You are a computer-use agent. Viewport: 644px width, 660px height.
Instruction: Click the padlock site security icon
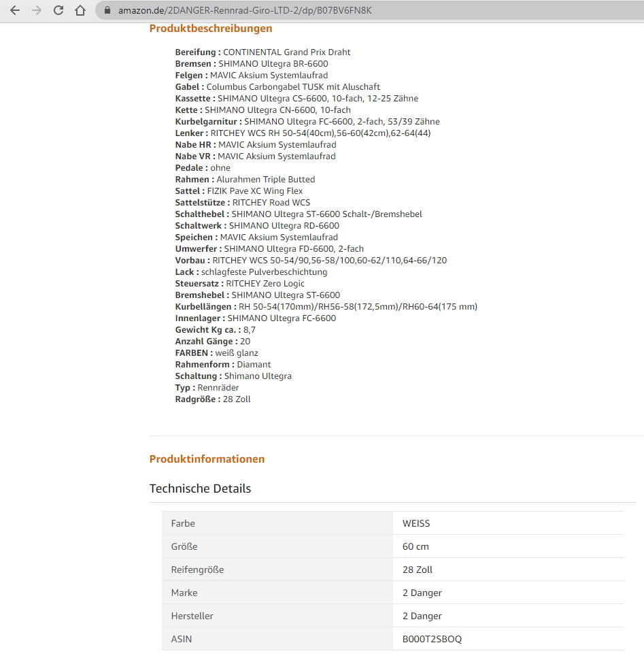[x=107, y=10]
